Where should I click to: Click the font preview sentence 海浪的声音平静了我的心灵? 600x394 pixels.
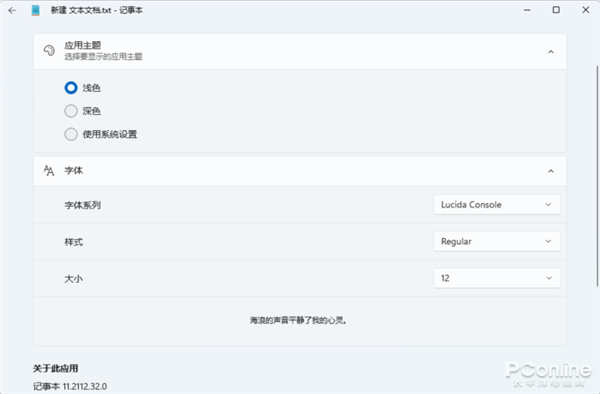click(298, 320)
